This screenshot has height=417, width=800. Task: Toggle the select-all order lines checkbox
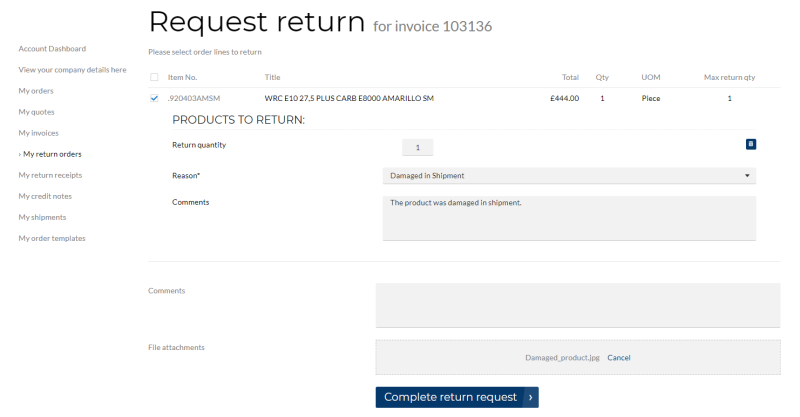tap(154, 77)
